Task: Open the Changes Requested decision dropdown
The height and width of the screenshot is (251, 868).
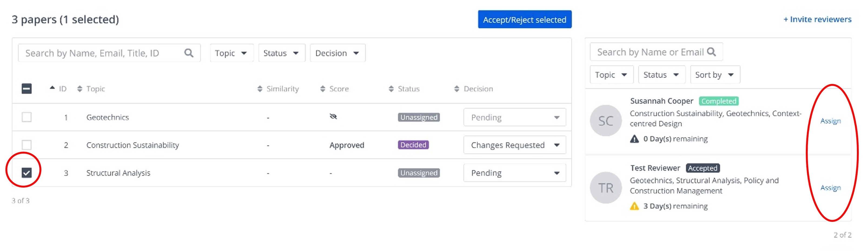Action: [x=515, y=145]
